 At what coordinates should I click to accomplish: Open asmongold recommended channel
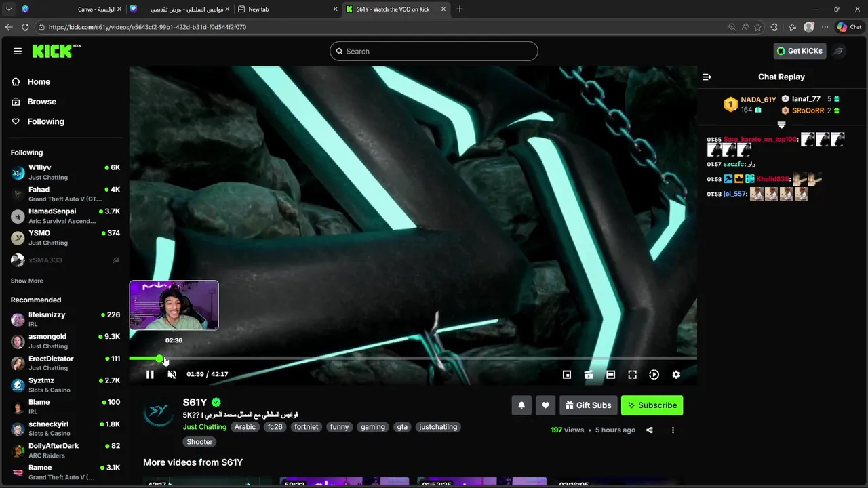click(65, 341)
